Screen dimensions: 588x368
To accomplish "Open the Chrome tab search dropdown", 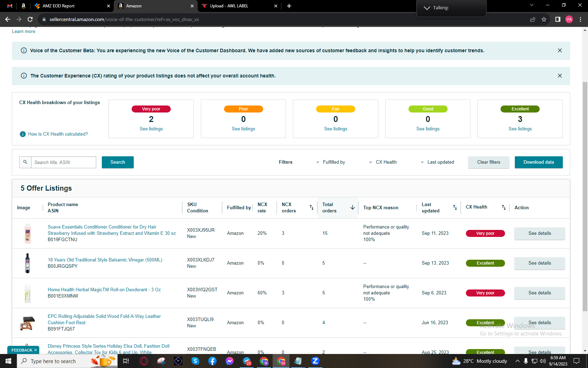I will 532,5.
